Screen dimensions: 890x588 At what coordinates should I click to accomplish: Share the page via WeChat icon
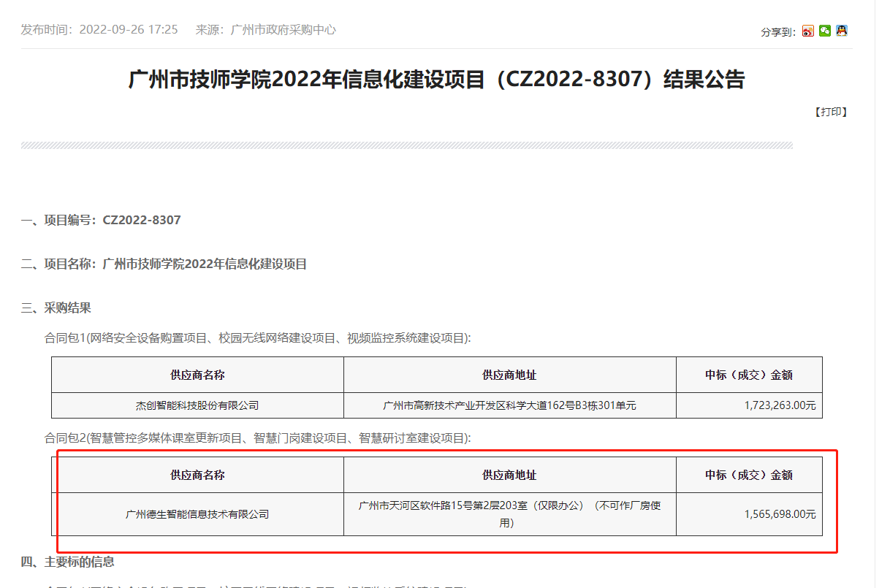click(x=824, y=31)
